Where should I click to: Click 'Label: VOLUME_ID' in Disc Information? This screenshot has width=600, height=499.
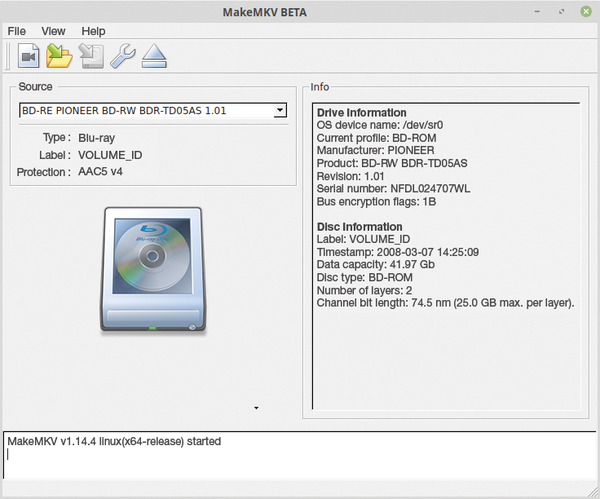(x=363, y=239)
